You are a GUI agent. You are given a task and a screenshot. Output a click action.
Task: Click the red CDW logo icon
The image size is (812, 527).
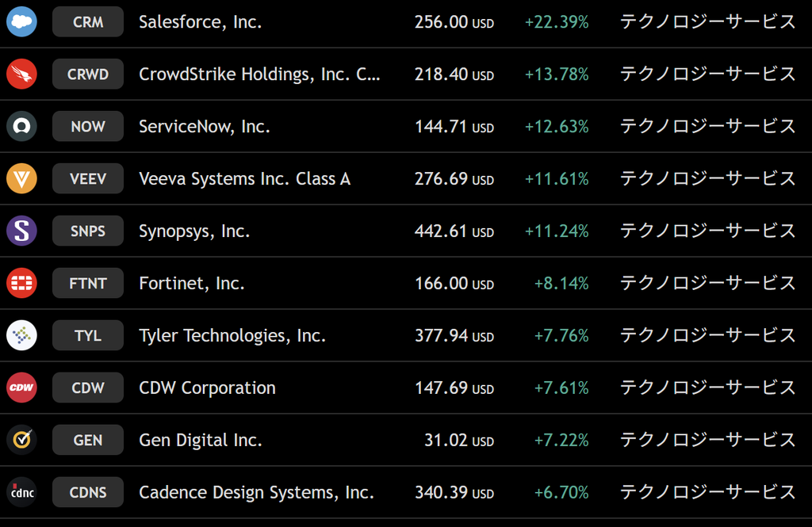[21, 388]
